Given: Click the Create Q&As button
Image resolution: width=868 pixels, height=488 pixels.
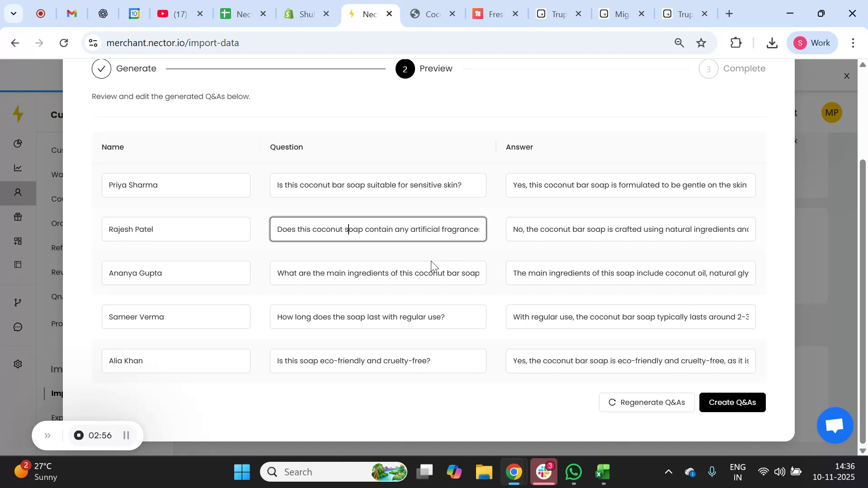Looking at the screenshot, I should 732,402.
